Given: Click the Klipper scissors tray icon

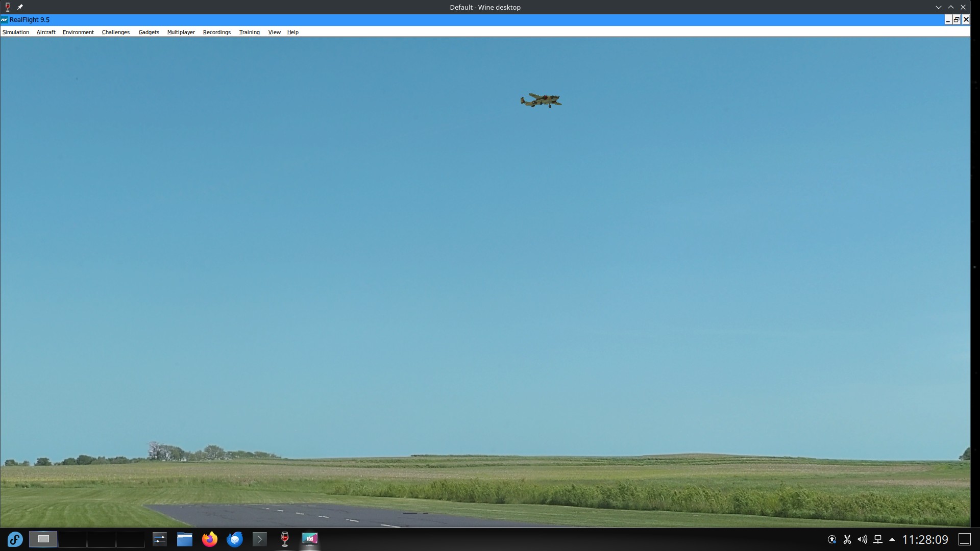Looking at the screenshot, I should pyautogui.click(x=847, y=539).
